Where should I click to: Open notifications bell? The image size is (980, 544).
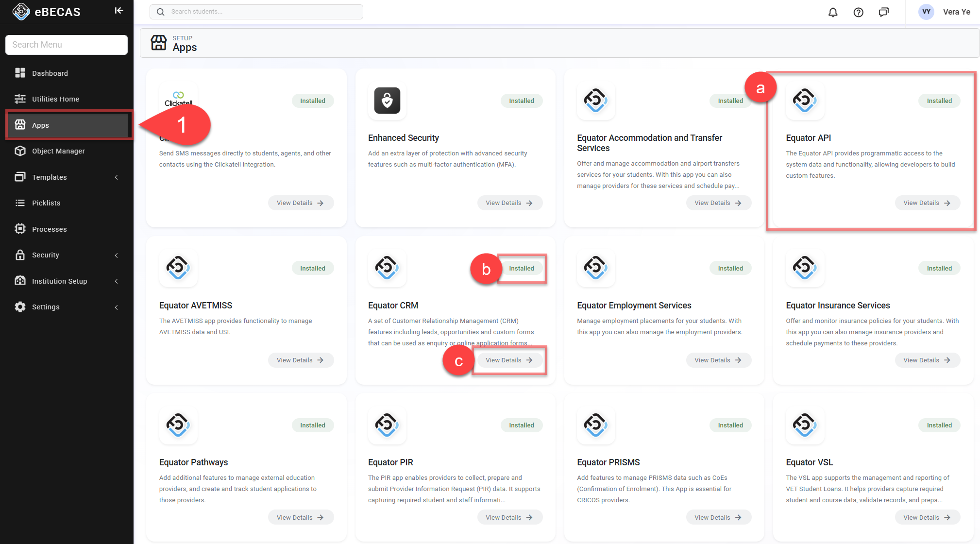pos(833,12)
